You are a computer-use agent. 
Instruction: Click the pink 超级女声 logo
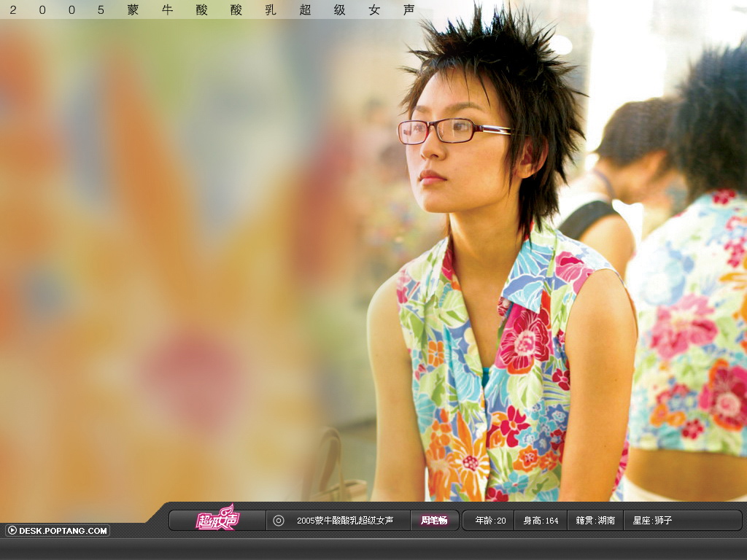point(217,520)
